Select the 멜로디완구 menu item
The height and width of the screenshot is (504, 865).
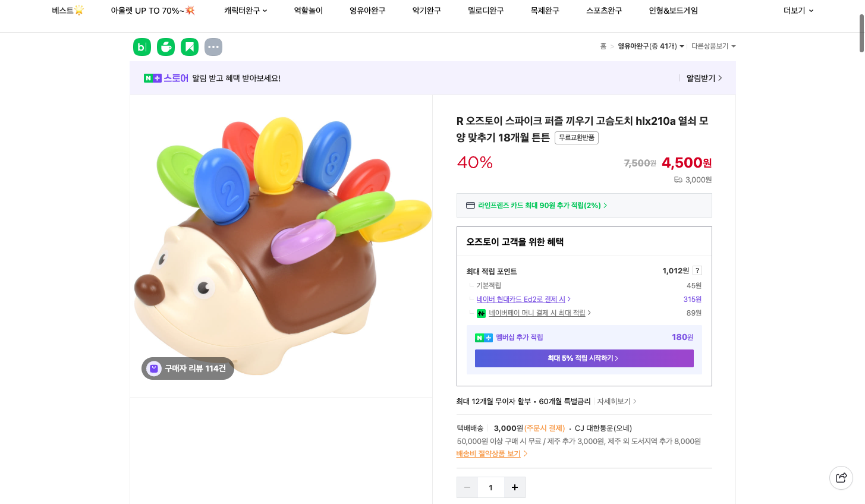click(x=485, y=10)
